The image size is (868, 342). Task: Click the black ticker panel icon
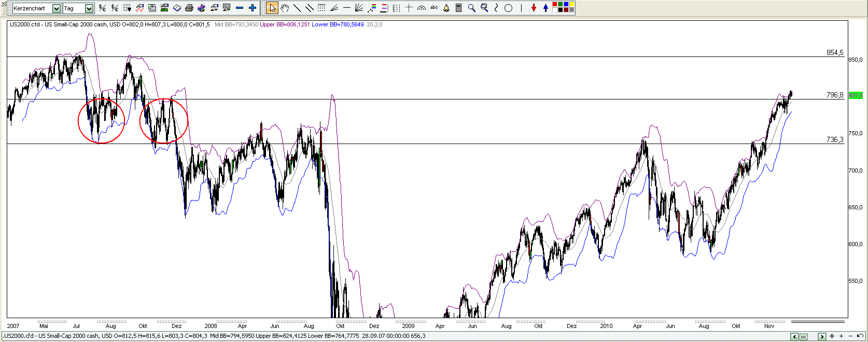pos(164,8)
